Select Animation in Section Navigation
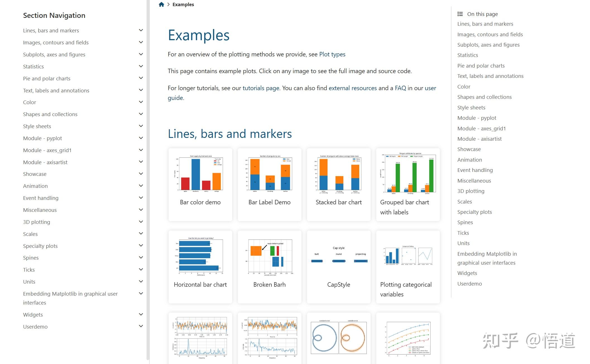This screenshot has width=590, height=364. point(35,186)
